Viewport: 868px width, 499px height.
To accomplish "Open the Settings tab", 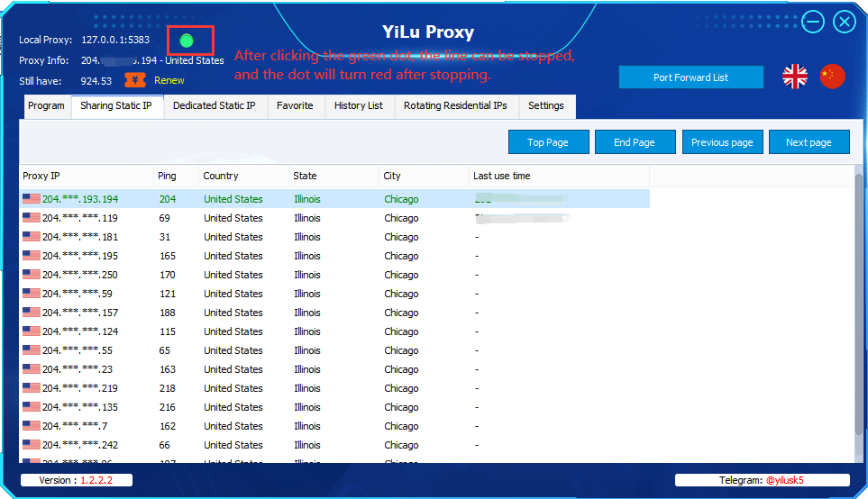I will coord(546,105).
